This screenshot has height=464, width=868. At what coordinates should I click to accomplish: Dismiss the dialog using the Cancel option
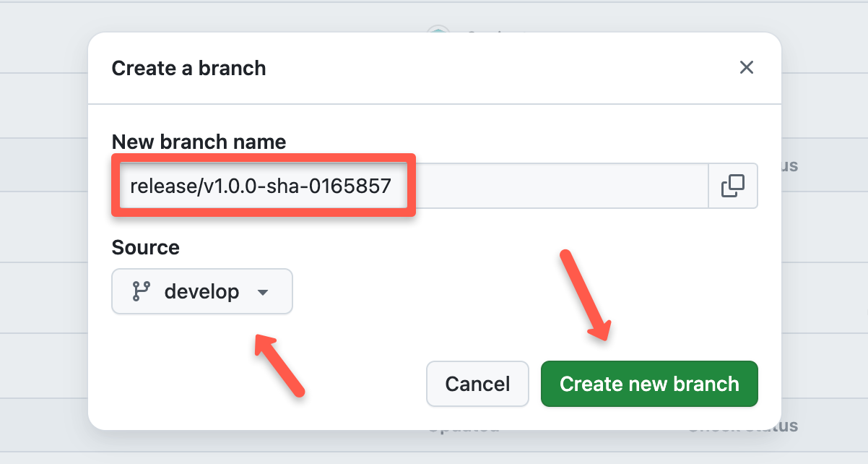[x=477, y=384]
